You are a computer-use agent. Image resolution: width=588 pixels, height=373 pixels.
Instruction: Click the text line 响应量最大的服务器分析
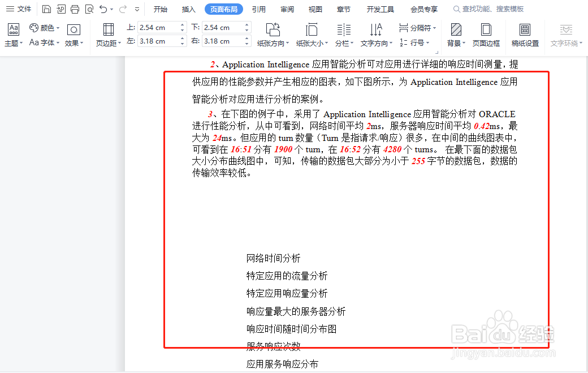coord(296,311)
